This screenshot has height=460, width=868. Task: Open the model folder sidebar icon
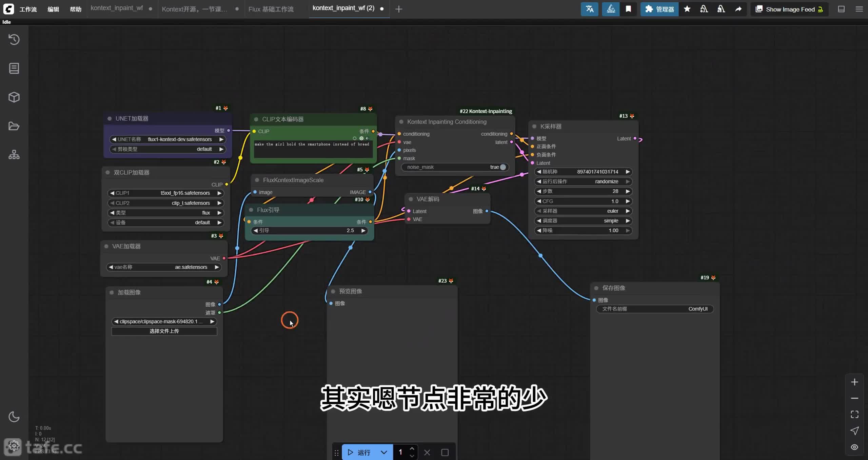14,126
